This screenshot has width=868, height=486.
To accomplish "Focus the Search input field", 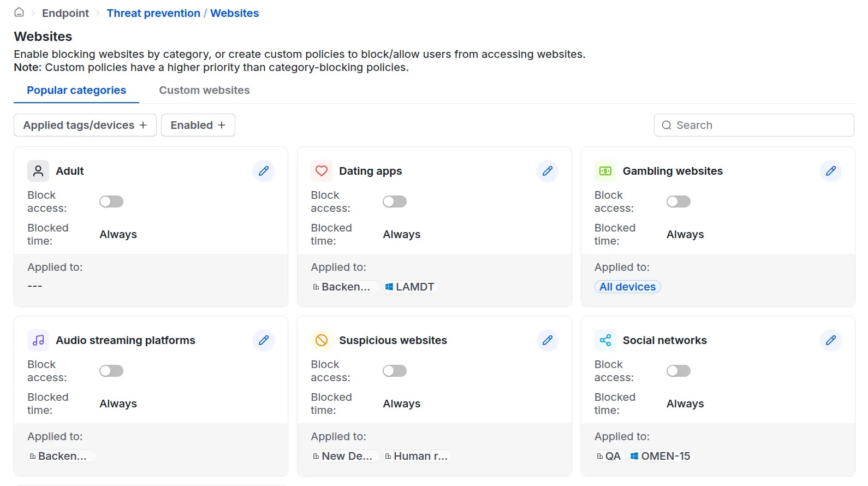I will point(759,125).
